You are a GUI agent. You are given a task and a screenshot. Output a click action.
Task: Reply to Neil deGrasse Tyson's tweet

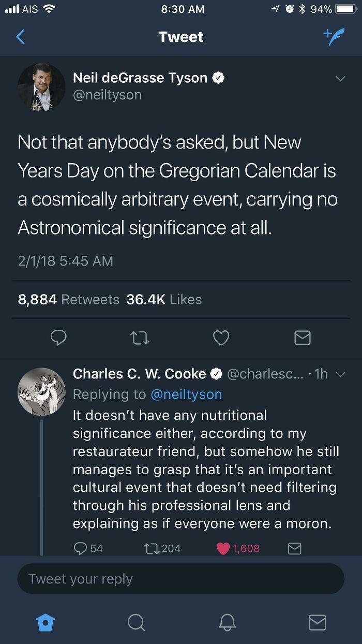[58, 338]
